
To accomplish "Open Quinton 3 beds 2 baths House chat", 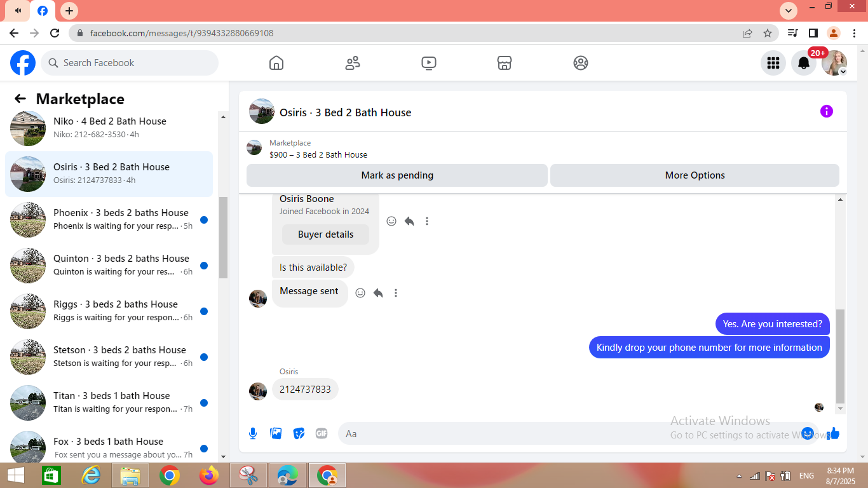I will 109,265.
